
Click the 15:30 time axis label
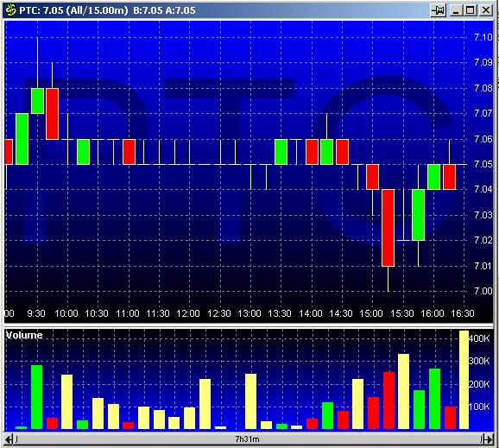click(x=402, y=313)
